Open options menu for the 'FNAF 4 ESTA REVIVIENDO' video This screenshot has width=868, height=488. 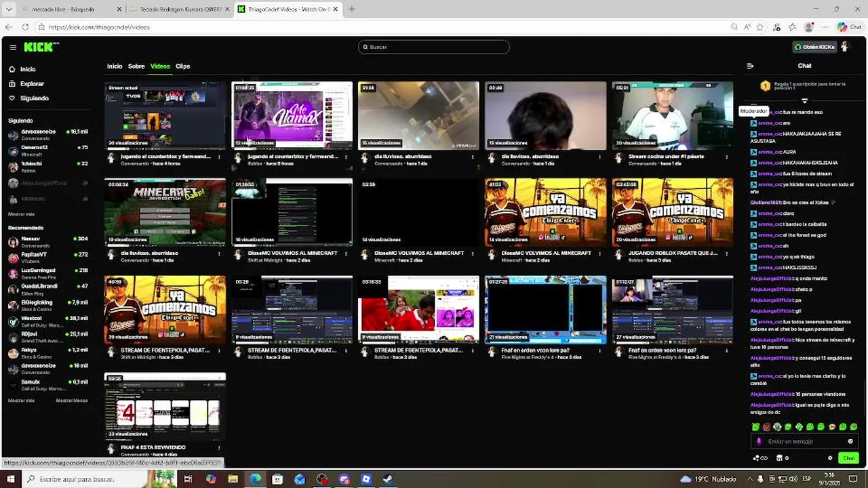218,448
